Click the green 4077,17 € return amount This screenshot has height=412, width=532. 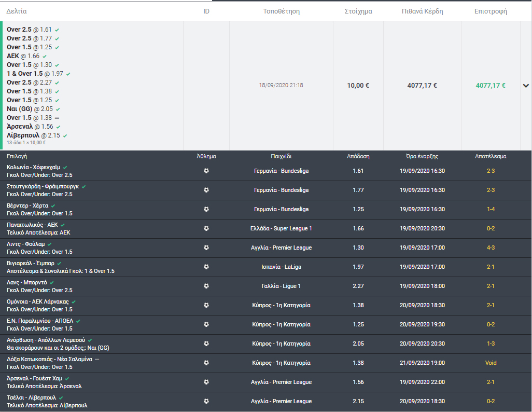(491, 86)
